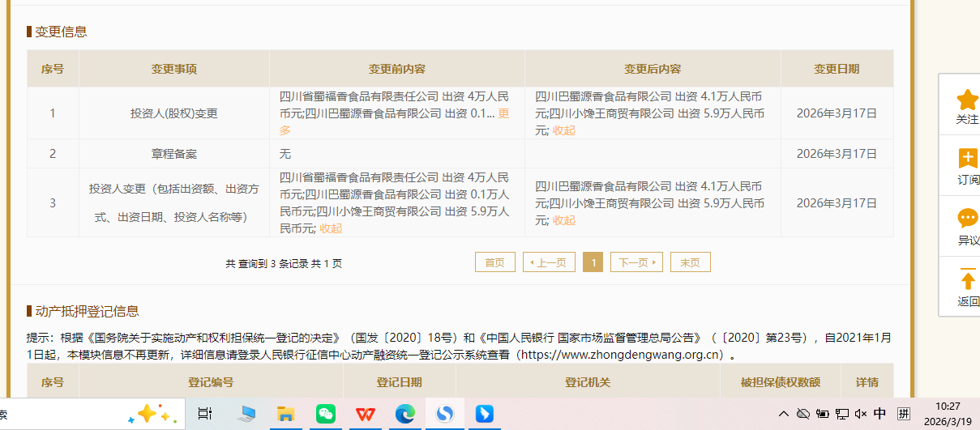Click the Task View taskbar icon
980x430 pixels.
(x=205, y=414)
